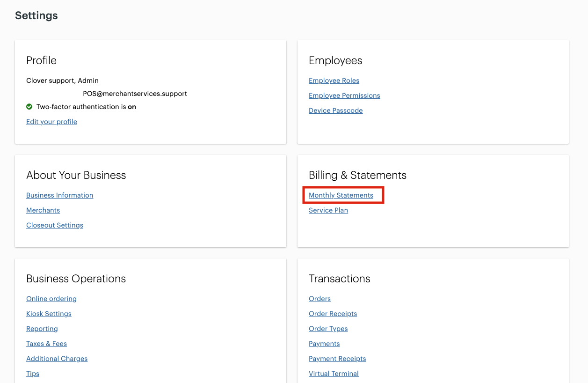Select the POS@merchantservices.support email text
This screenshot has height=383, width=588.
tap(135, 94)
